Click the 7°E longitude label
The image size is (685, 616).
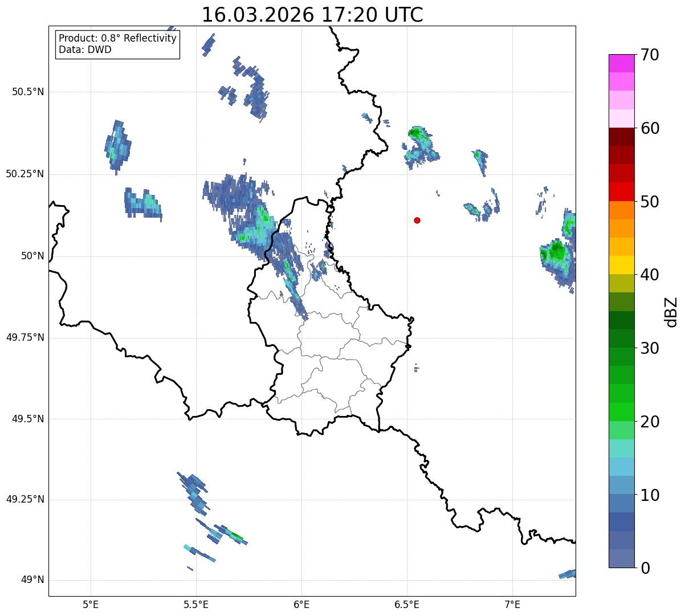512,604
